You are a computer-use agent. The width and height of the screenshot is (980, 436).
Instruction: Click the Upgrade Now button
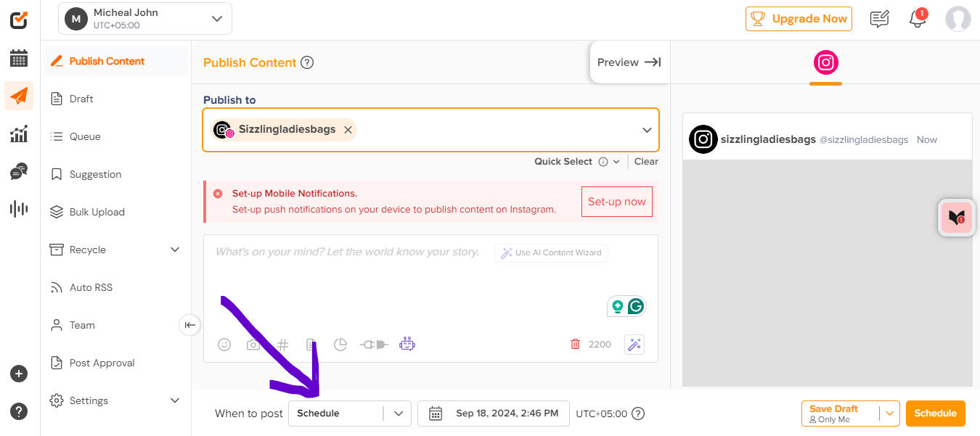[x=799, y=19]
